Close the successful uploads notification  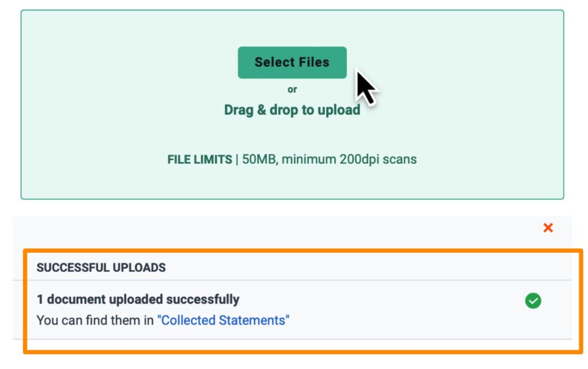pyautogui.click(x=548, y=228)
